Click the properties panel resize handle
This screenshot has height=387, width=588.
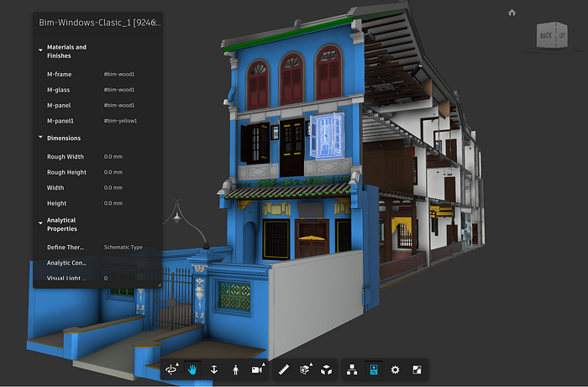[x=159, y=285]
